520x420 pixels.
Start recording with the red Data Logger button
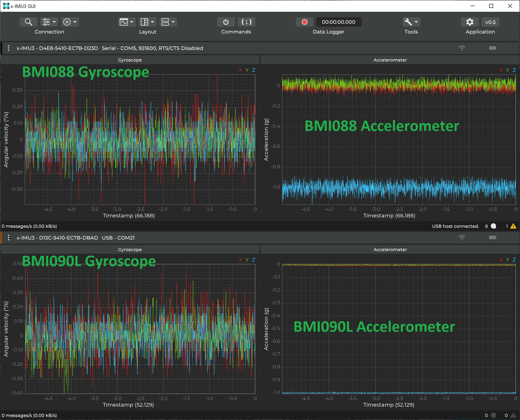(x=304, y=22)
